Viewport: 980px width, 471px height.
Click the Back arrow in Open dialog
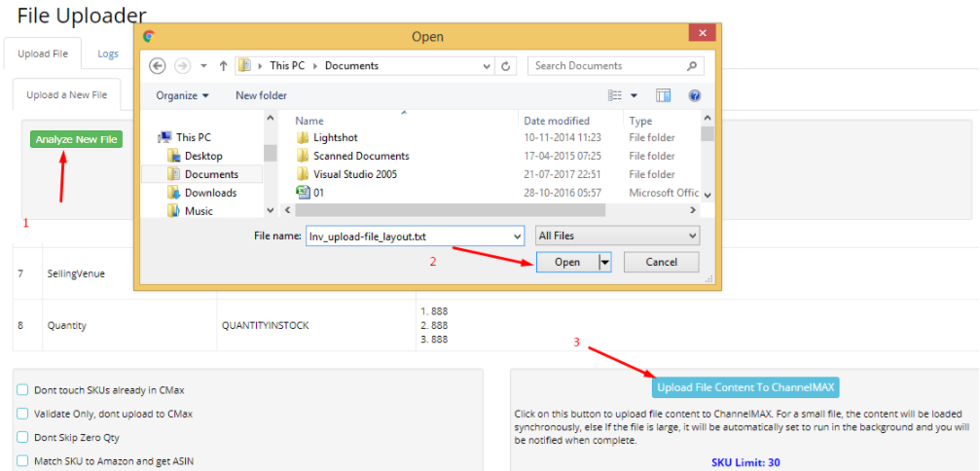pos(158,66)
